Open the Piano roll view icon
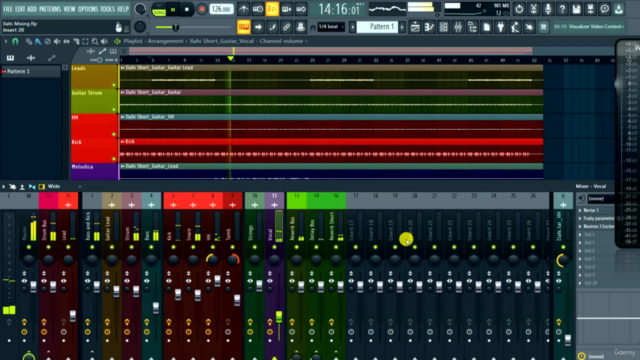Viewport: 640px width, 360px height. coord(429,27)
